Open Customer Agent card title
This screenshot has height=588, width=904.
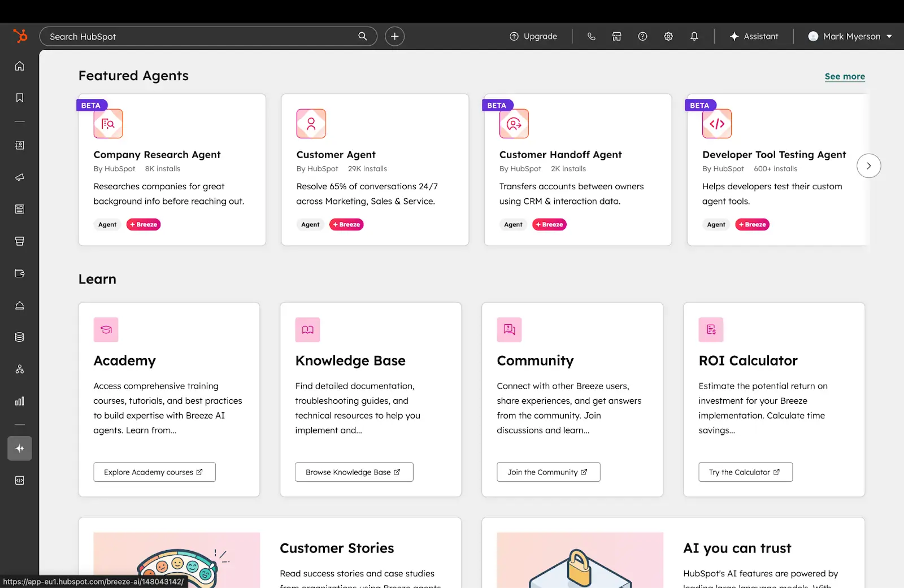pyautogui.click(x=336, y=155)
